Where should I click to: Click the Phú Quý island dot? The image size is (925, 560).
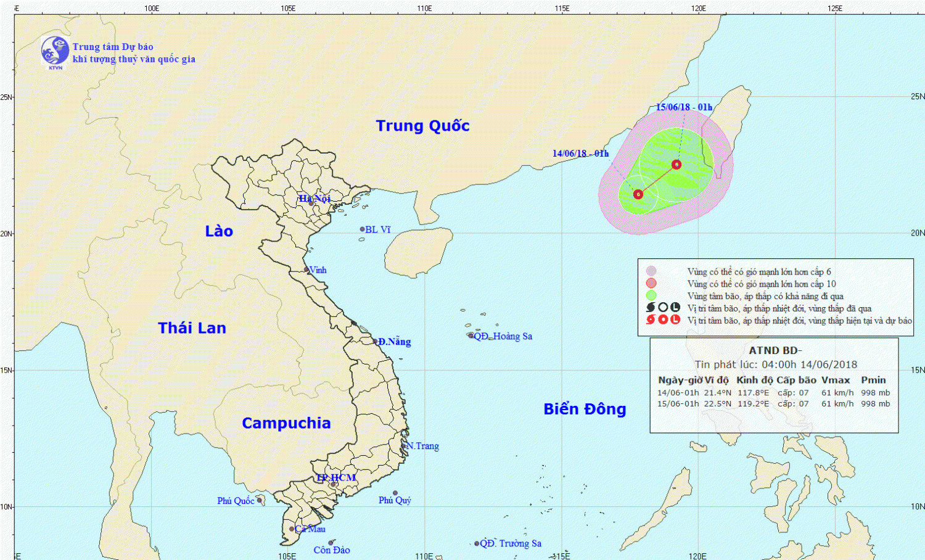pos(395,493)
